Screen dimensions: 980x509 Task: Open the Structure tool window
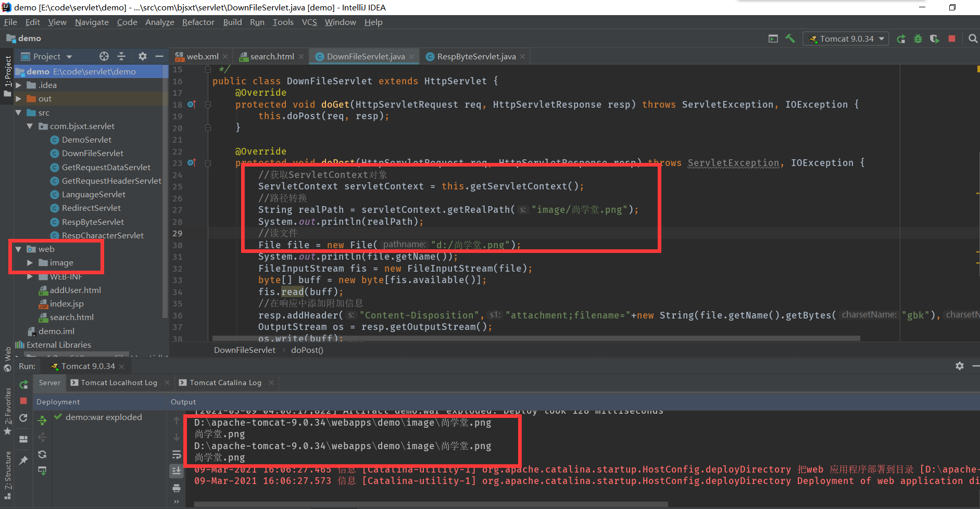tap(7, 475)
